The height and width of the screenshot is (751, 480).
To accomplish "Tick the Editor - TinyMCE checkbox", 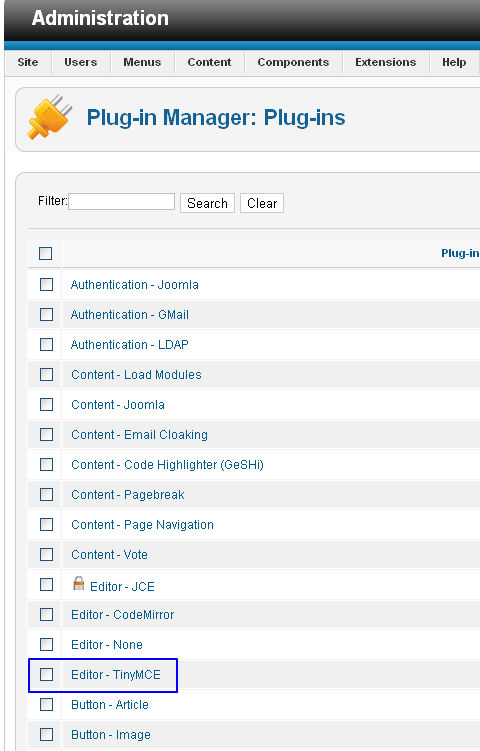I will tap(46, 674).
